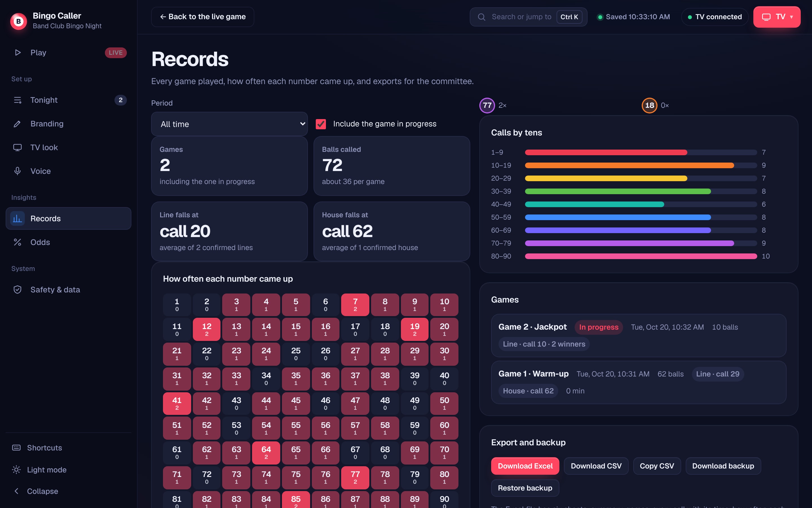The width and height of the screenshot is (812, 508).
Task: Click the Voice microphone icon
Action: coord(17,171)
